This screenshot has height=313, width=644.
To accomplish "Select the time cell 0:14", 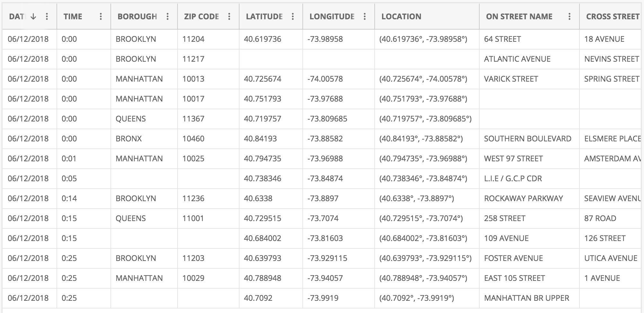I will point(69,199).
